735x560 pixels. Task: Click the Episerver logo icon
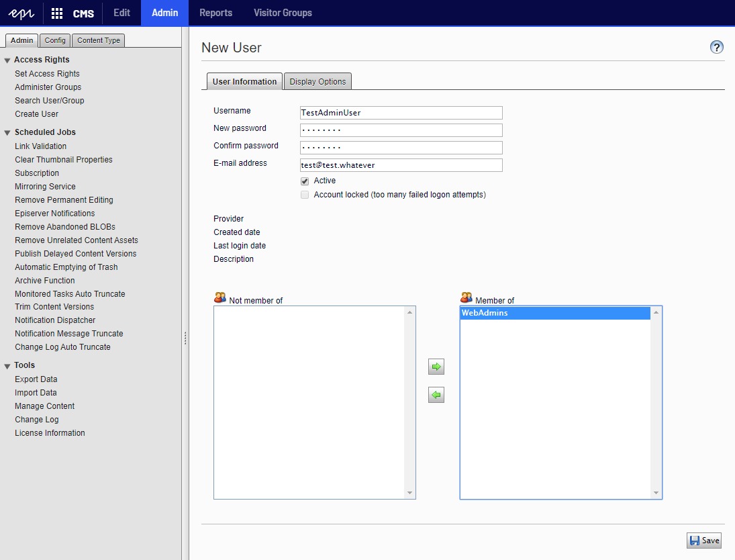tap(21, 13)
